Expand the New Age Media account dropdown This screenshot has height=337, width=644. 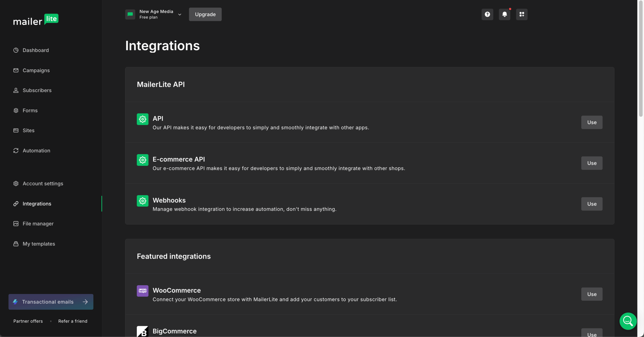click(180, 14)
